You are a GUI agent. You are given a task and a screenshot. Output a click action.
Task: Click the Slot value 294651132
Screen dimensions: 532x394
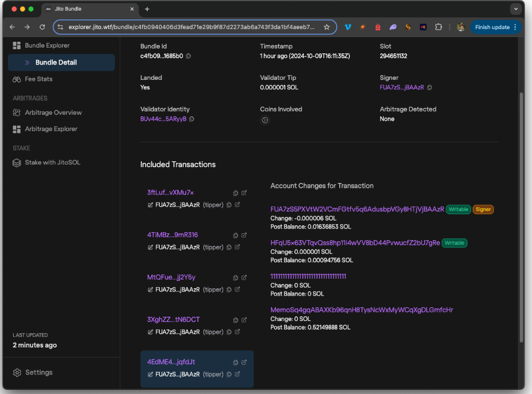pos(393,56)
